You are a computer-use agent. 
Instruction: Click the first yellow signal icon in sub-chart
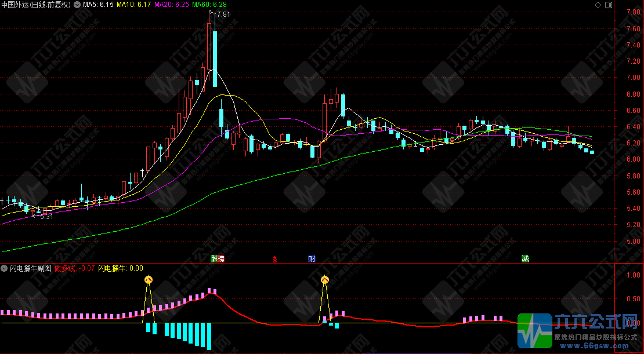click(149, 280)
